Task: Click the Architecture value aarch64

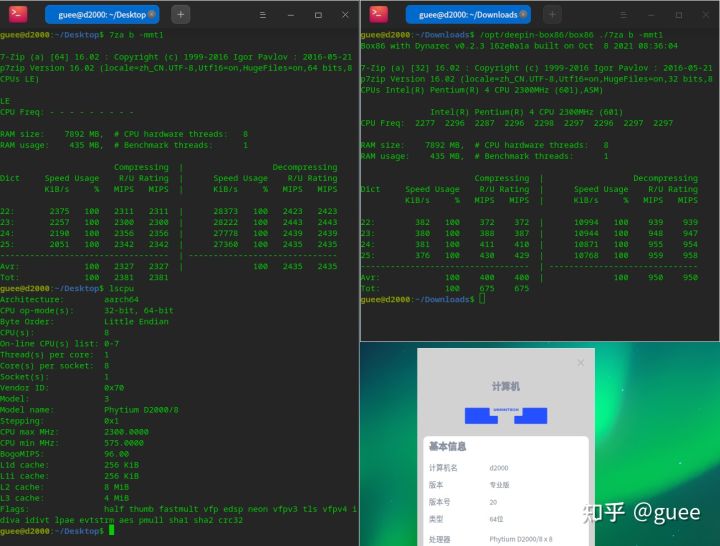Action: (121, 299)
